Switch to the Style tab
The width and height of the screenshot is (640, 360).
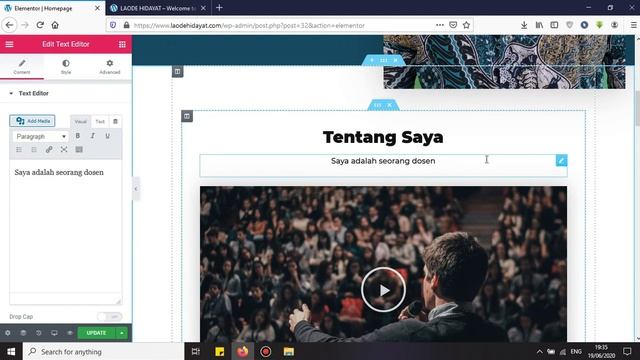(x=66, y=67)
